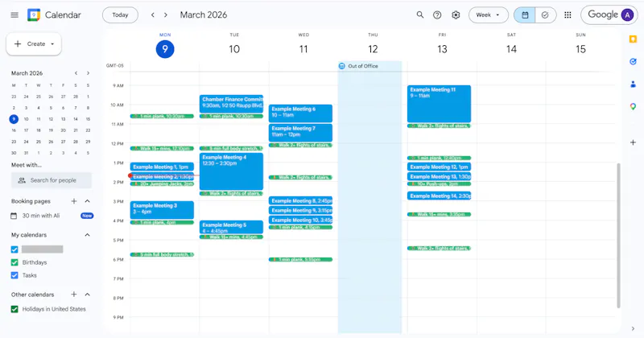
Task: Toggle the greyed-out personal calendar checkbox
Action: (x=14, y=249)
